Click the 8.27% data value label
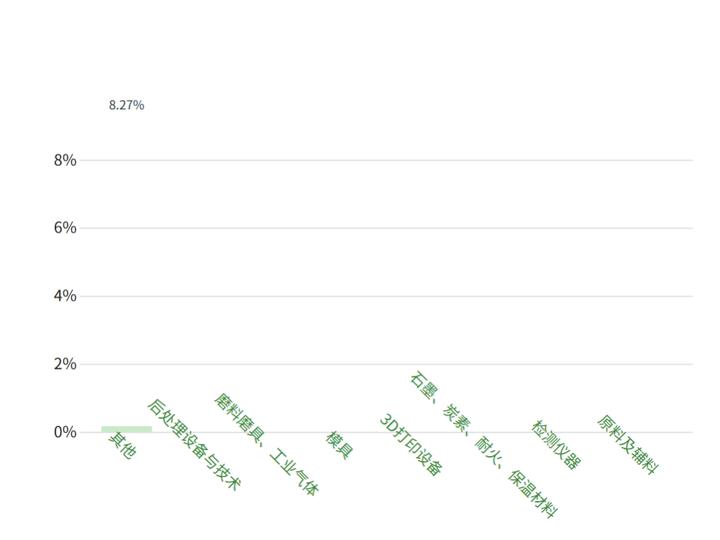 126,105
